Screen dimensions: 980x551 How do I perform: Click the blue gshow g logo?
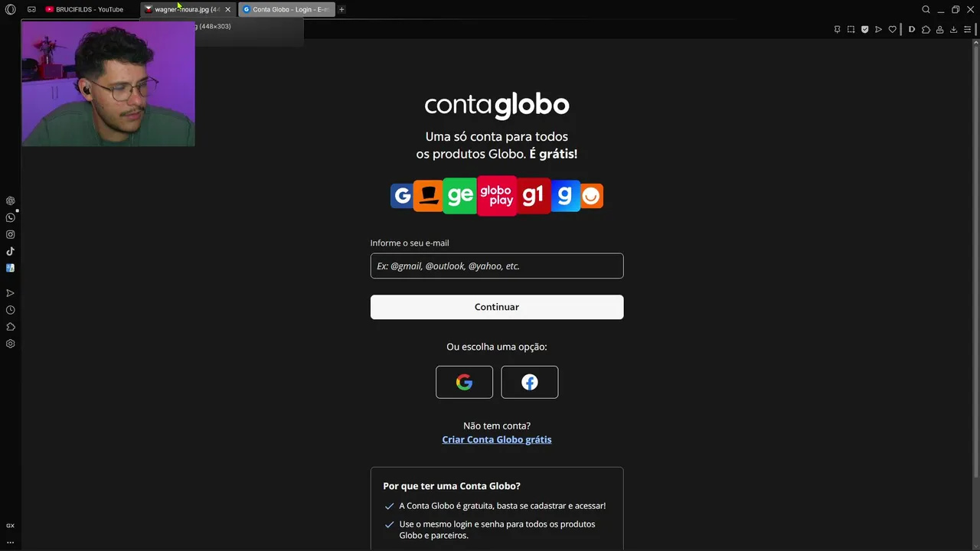(564, 196)
